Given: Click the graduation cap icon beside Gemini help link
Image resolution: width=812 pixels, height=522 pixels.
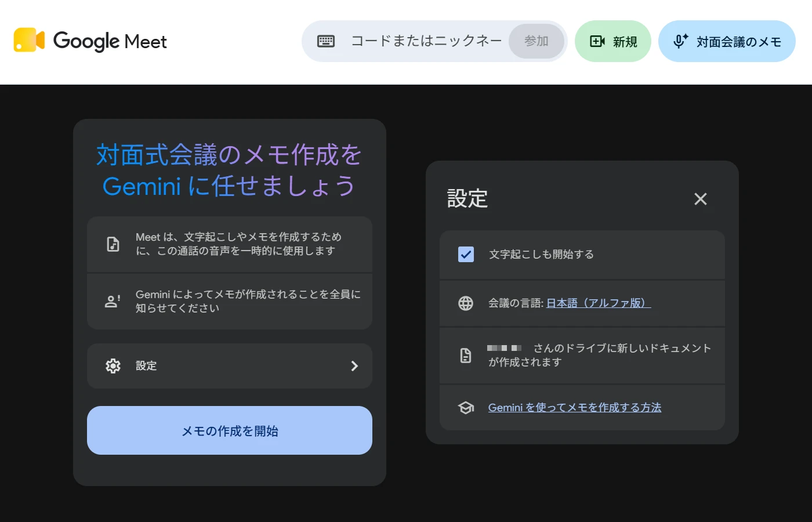Looking at the screenshot, I should coord(466,408).
